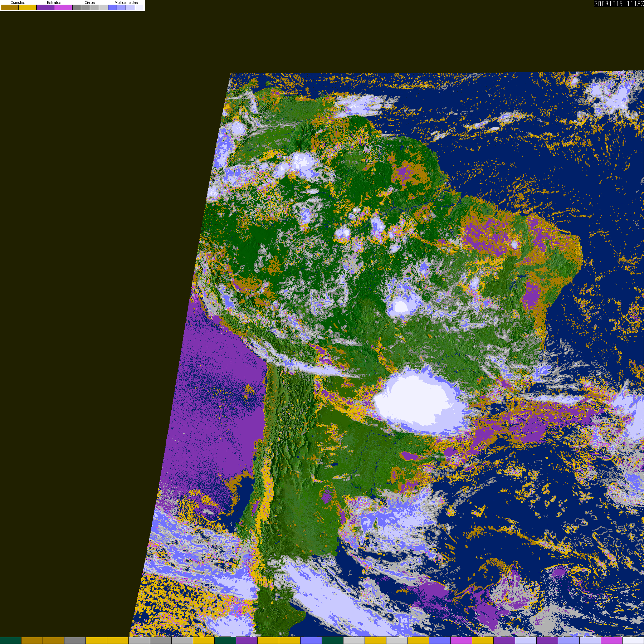The height and width of the screenshot is (644, 644).
Task: Click the dark brown Cúmulos legend swatch
Action: pyautogui.click(x=10, y=7)
